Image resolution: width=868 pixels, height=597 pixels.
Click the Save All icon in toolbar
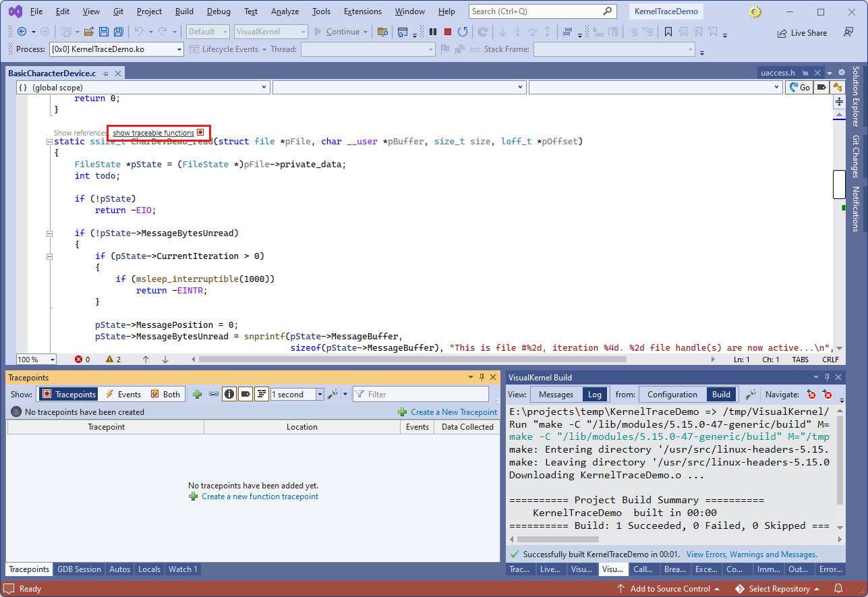[119, 32]
